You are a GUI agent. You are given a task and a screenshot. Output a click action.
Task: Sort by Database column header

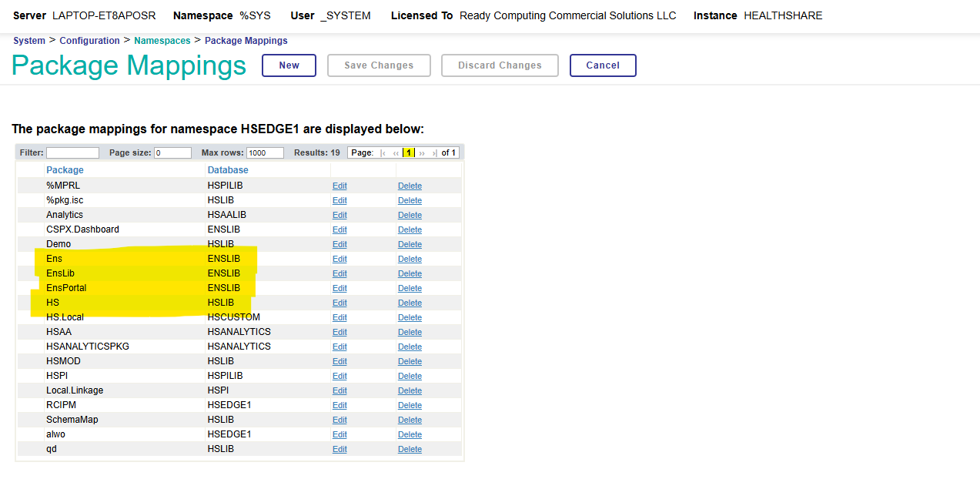(228, 170)
